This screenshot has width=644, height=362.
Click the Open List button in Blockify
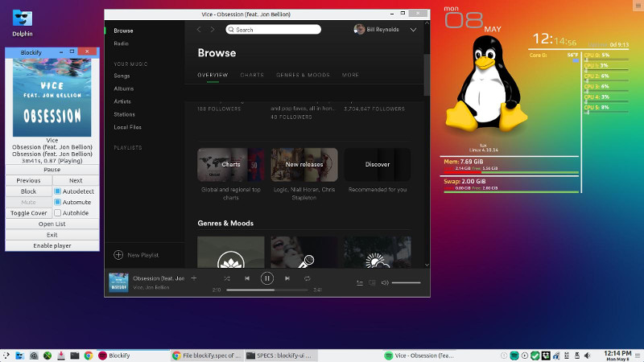click(52, 224)
